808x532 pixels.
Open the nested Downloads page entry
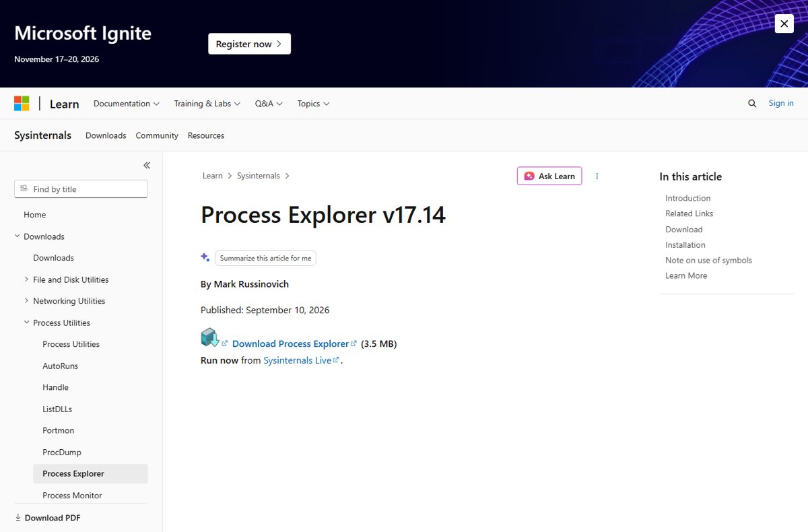coord(53,258)
